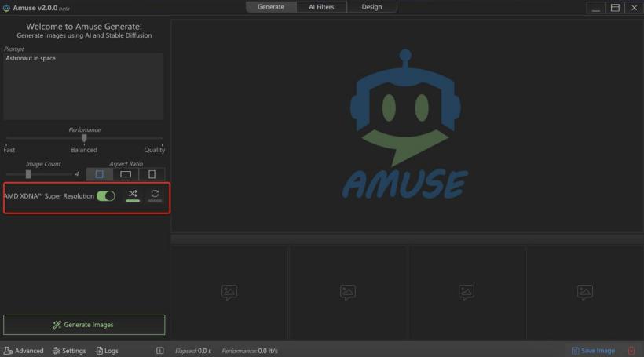Open the Settings panel
644x357 pixels.
(x=69, y=351)
